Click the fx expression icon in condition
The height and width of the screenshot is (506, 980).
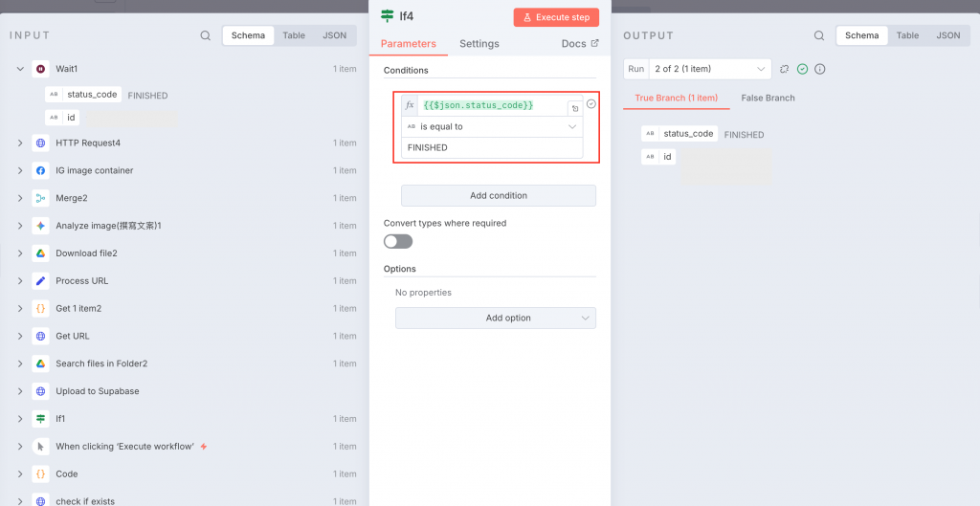tap(410, 105)
